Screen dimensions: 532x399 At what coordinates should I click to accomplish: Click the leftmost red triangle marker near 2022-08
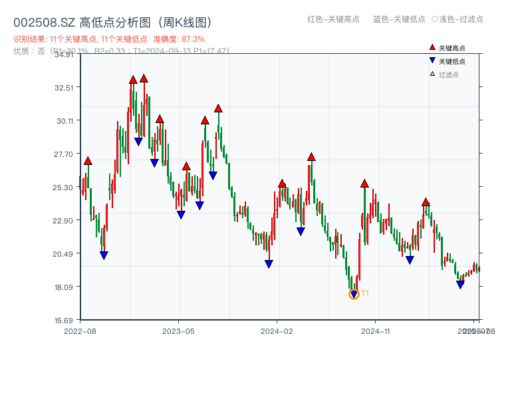(x=87, y=160)
